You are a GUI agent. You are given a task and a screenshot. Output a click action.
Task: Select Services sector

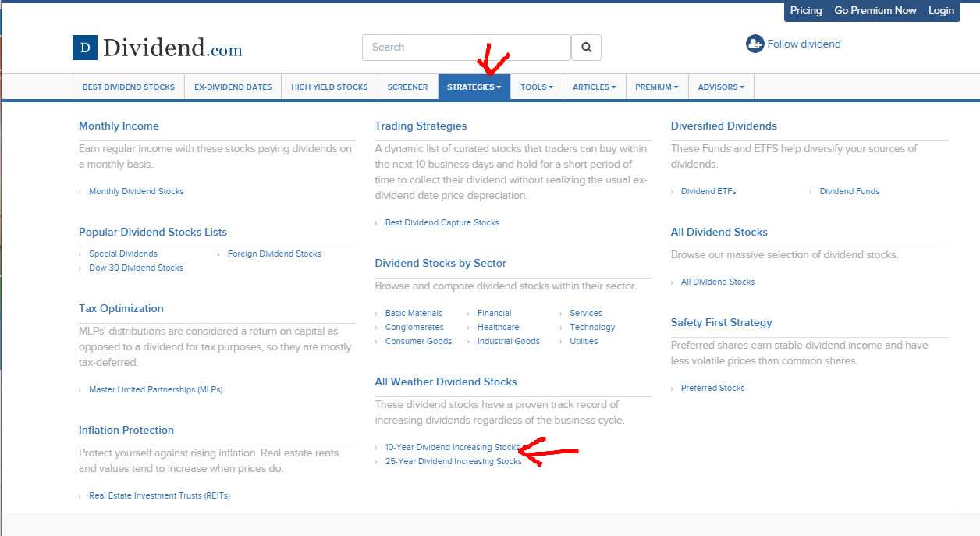click(x=586, y=313)
